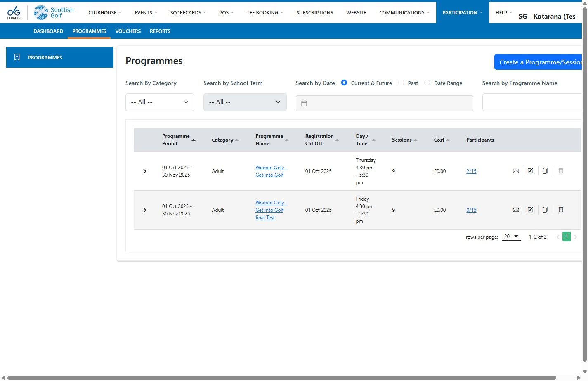Expand the Thursday programme row
The image size is (588, 381).
pos(145,171)
